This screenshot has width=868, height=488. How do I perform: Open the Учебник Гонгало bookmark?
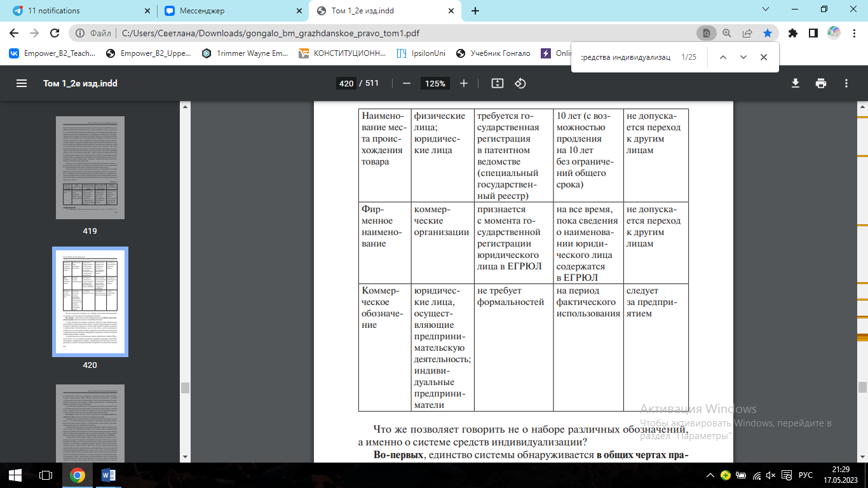(x=493, y=53)
